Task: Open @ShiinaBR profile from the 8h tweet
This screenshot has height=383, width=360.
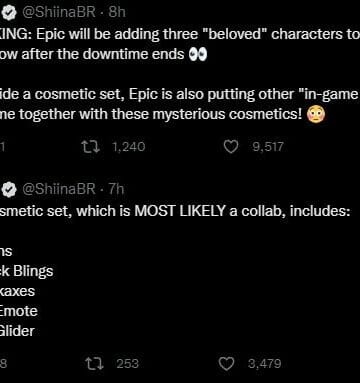Action: (59, 12)
